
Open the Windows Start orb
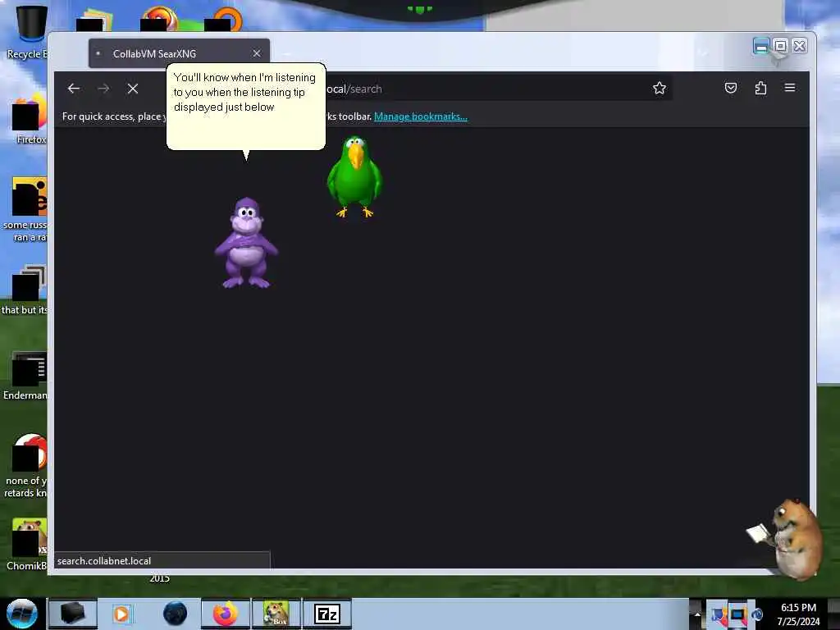(22, 614)
